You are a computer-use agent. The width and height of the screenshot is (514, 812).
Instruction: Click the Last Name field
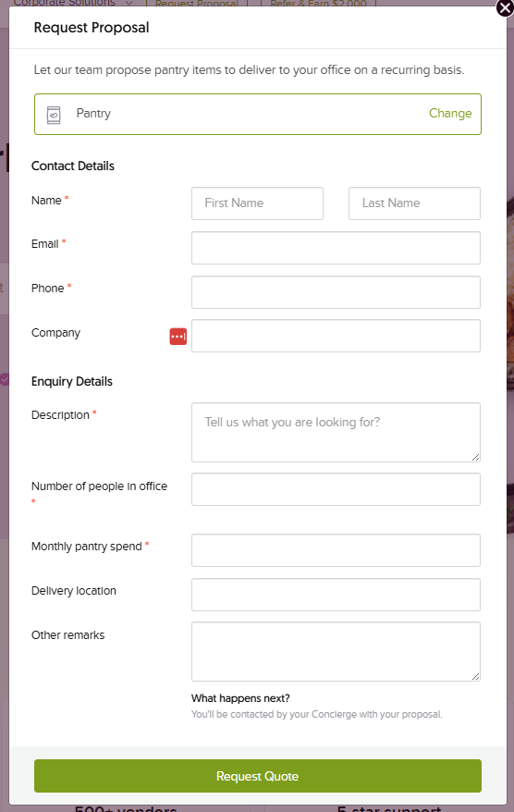pos(414,203)
